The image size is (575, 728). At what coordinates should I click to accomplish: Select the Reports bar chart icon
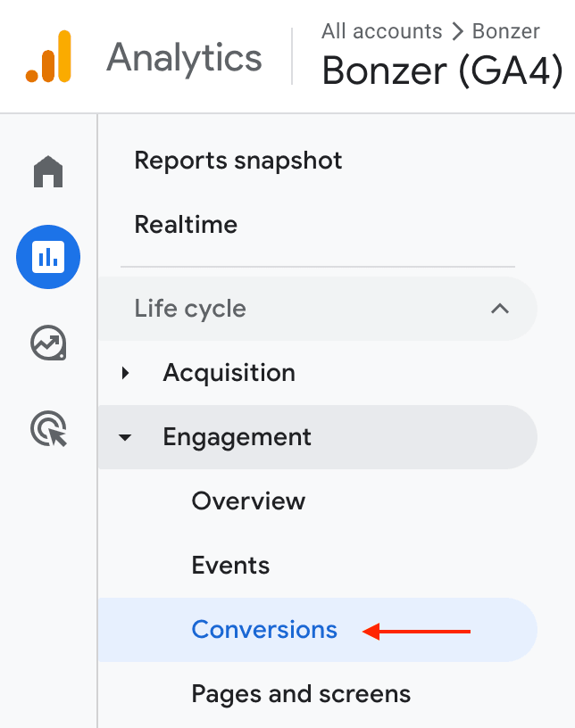48,257
